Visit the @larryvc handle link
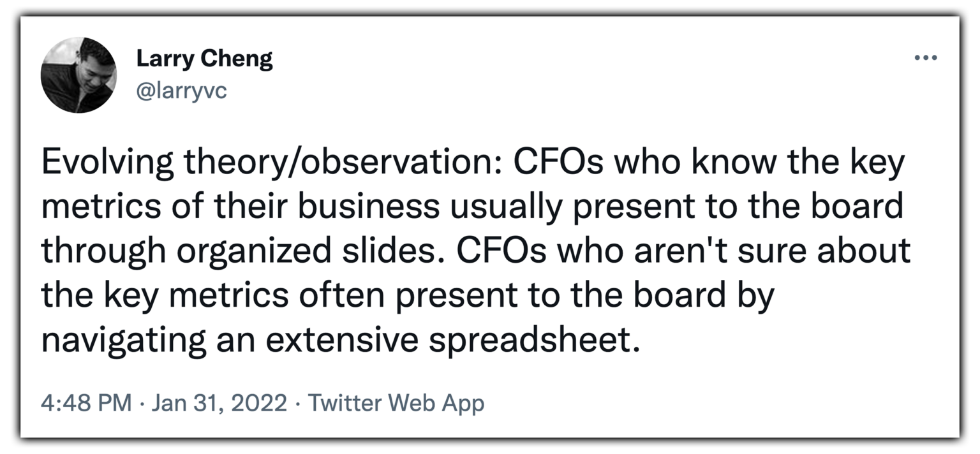This screenshot has width=980, height=454. point(181,91)
